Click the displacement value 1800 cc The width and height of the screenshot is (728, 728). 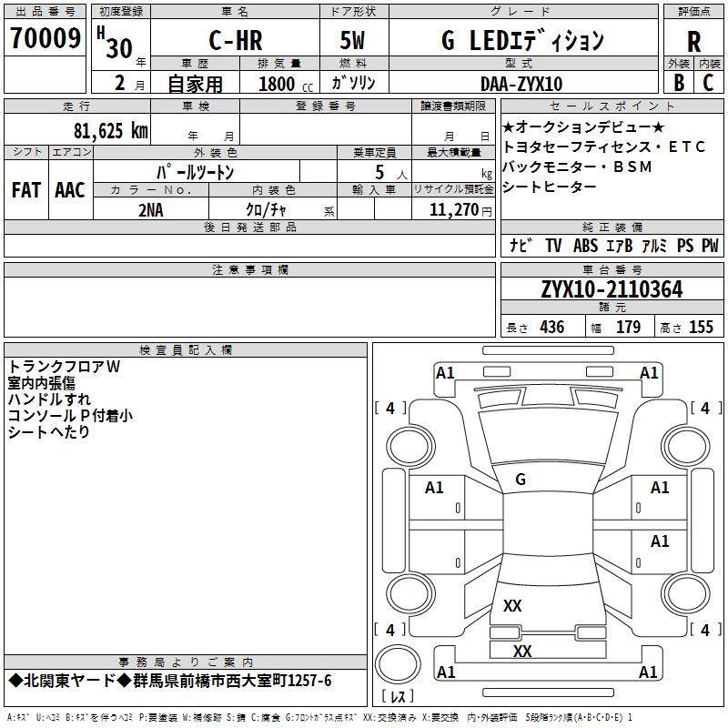pos(286,84)
